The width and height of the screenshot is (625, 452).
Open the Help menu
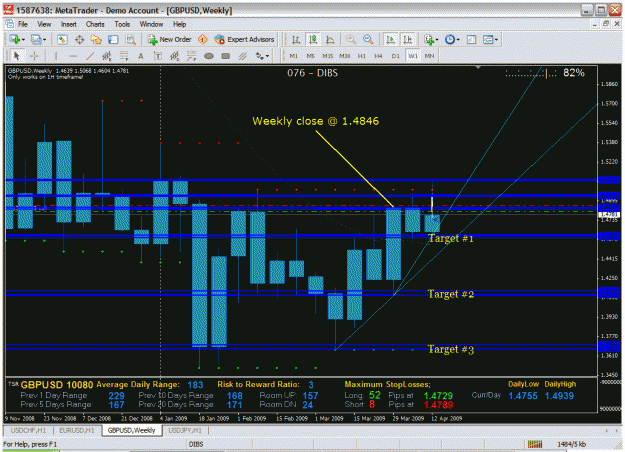click(179, 24)
